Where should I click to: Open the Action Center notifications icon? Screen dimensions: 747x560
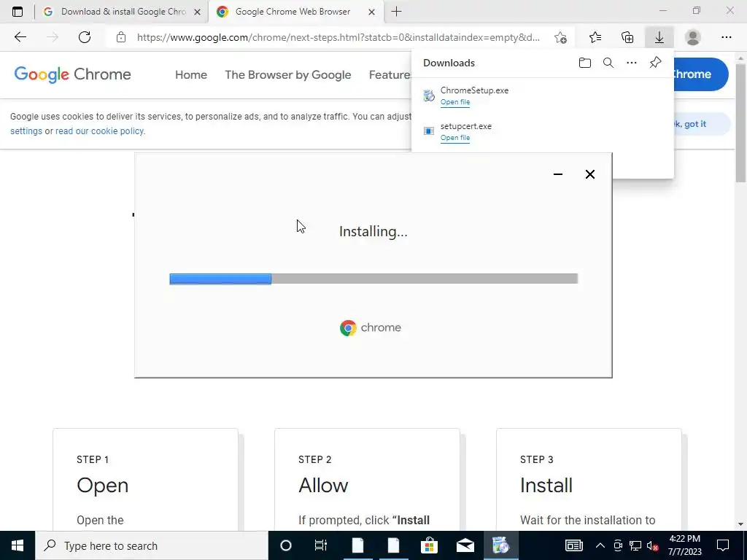[723, 545]
